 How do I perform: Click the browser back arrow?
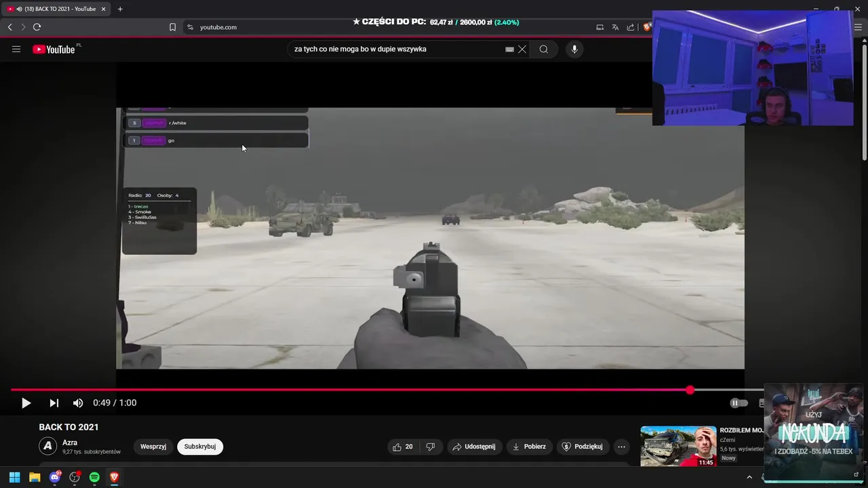[9, 27]
